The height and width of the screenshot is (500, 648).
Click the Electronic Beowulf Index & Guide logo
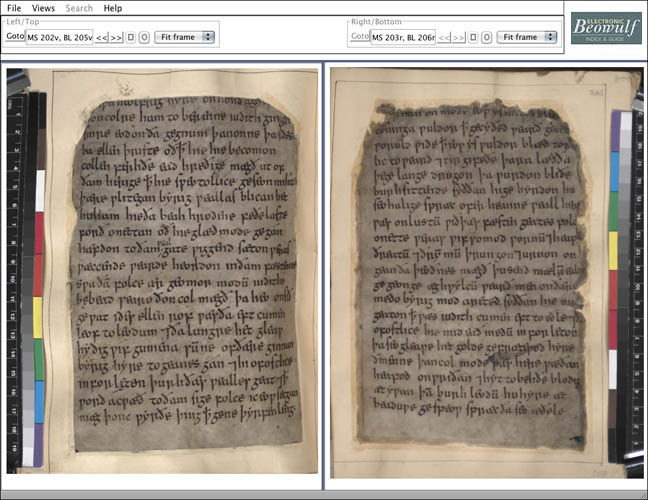607,27
